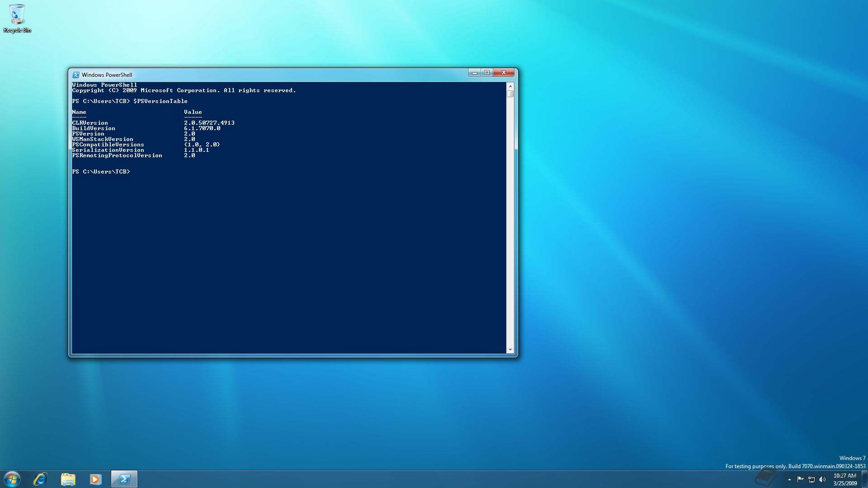Click the Windows PowerShell title text
The image size is (868, 488).
[x=107, y=75]
